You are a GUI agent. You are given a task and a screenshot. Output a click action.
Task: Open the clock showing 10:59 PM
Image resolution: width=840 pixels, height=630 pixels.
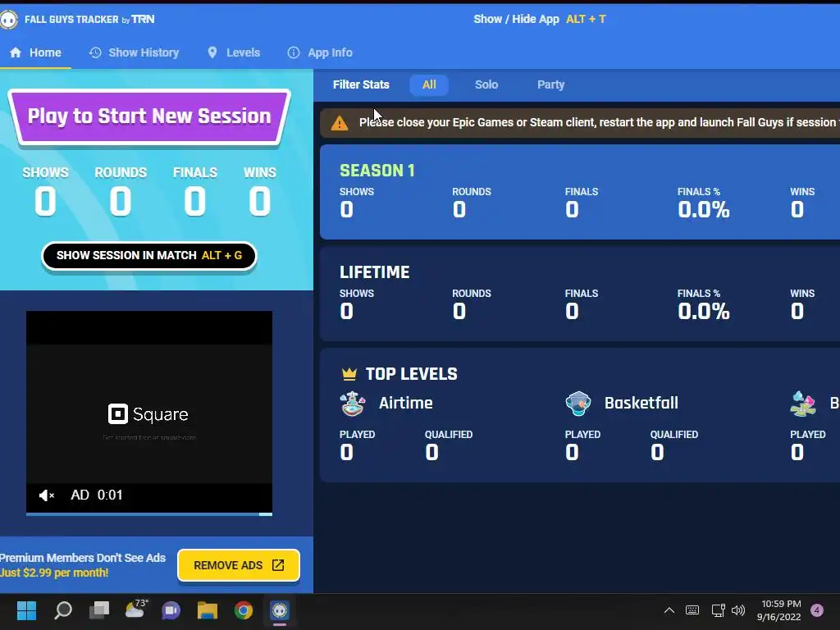pyautogui.click(x=779, y=610)
